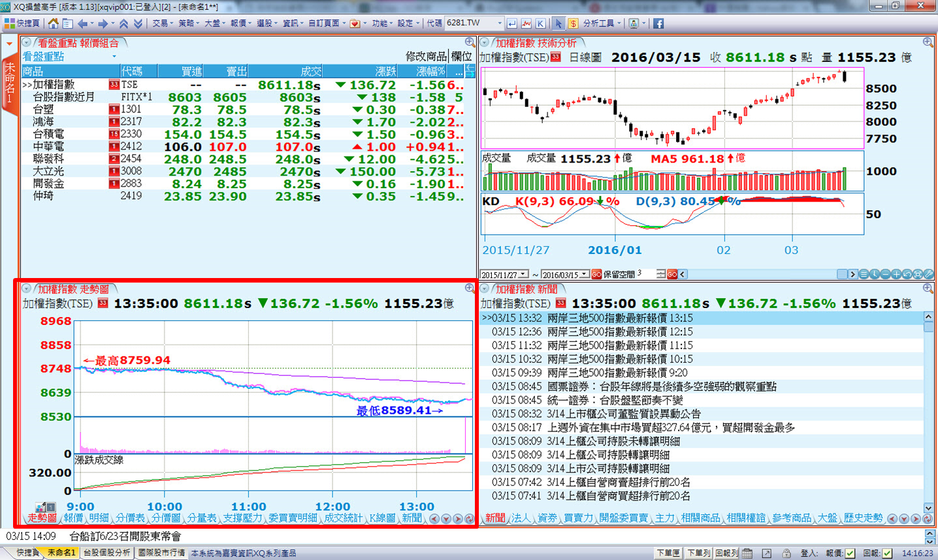Collapse the technical analysis panel chevron

pos(485,42)
